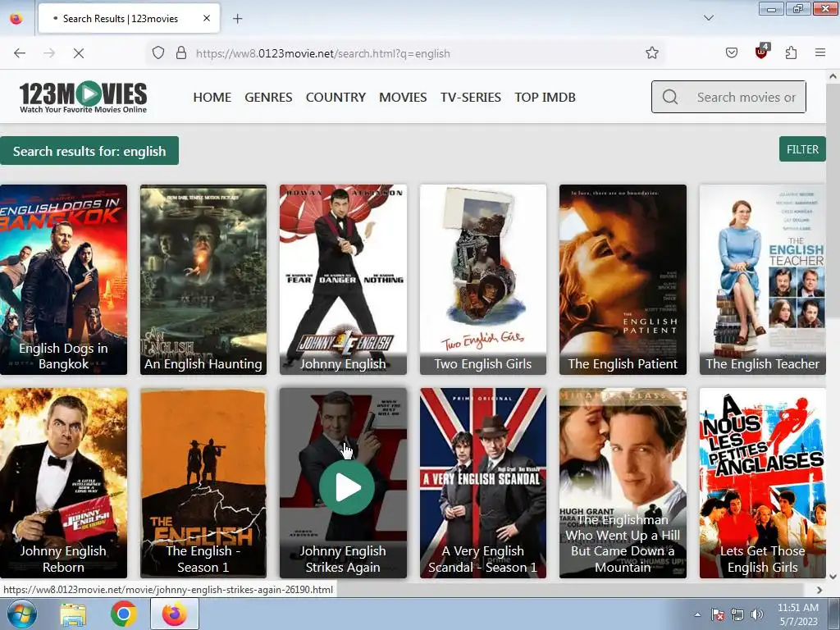The height and width of the screenshot is (630, 840).
Task: Close the Search Results tab
Action: pos(207,18)
